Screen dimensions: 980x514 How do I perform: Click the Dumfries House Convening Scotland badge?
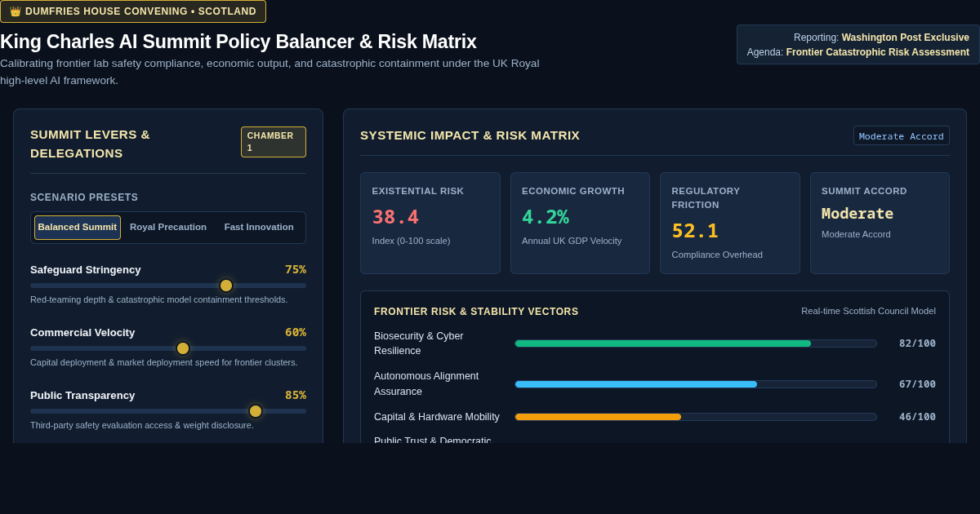coord(133,11)
